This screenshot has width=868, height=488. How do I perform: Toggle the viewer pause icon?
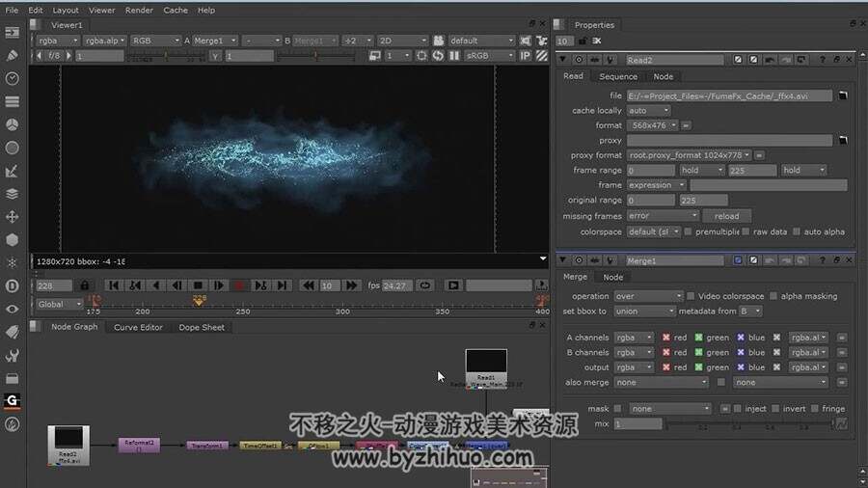tap(454, 56)
